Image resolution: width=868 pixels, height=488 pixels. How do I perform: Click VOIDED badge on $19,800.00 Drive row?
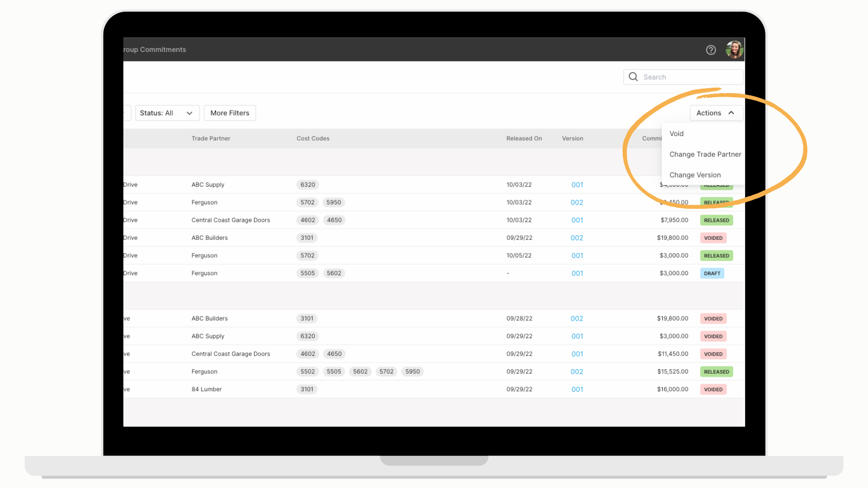pyautogui.click(x=713, y=238)
